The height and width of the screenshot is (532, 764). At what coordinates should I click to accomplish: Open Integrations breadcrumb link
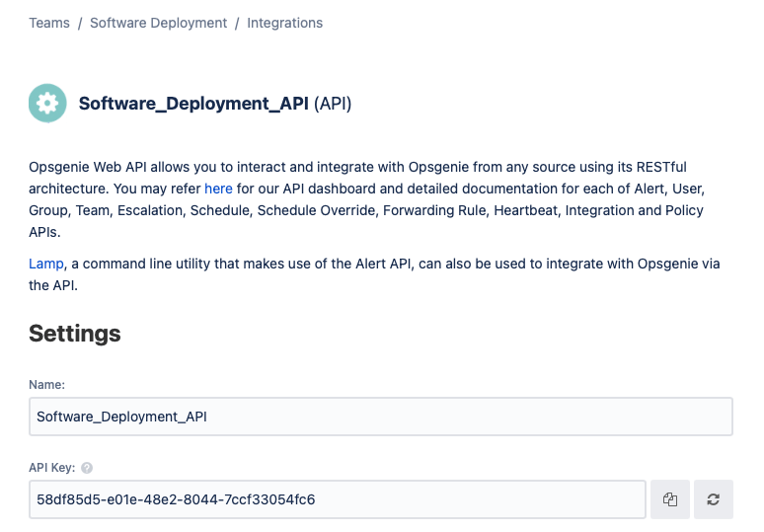(x=284, y=23)
